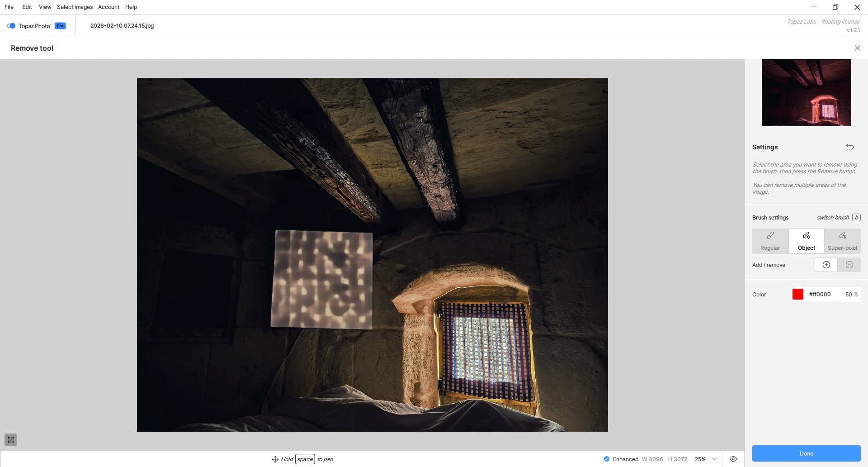Screen dimensions: 868x467
Task: Minimize the Topaz Photo window
Action: 814,7
